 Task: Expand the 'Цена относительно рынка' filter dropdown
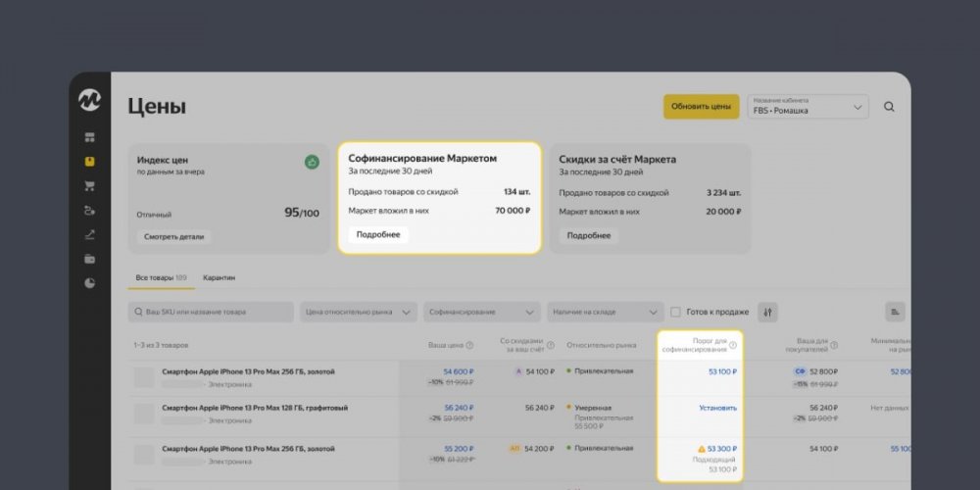[359, 312]
